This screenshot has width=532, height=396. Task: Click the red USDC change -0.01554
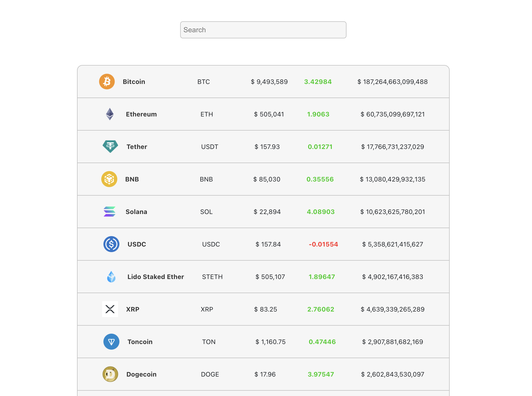(x=323, y=244)
